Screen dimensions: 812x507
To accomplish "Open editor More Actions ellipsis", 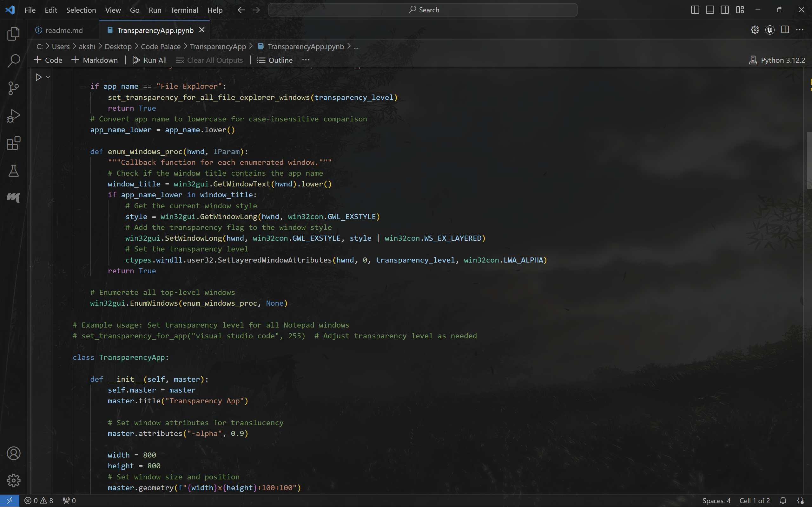I will pyautogui.click(x=800, y=30).
